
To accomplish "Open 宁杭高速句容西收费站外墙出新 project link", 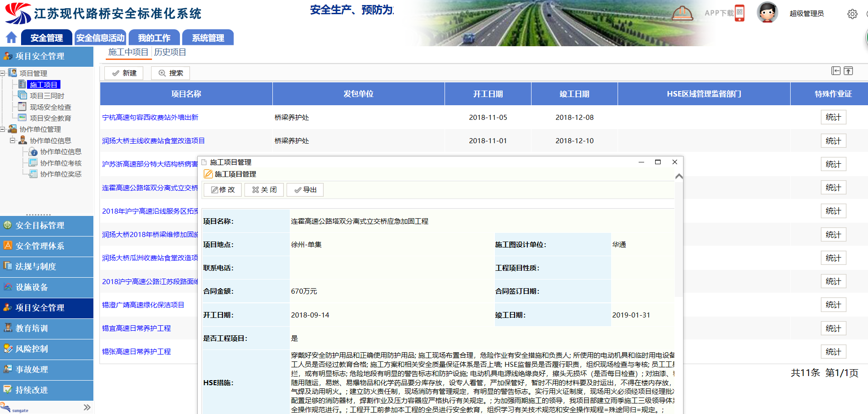I will coord(150,118).
